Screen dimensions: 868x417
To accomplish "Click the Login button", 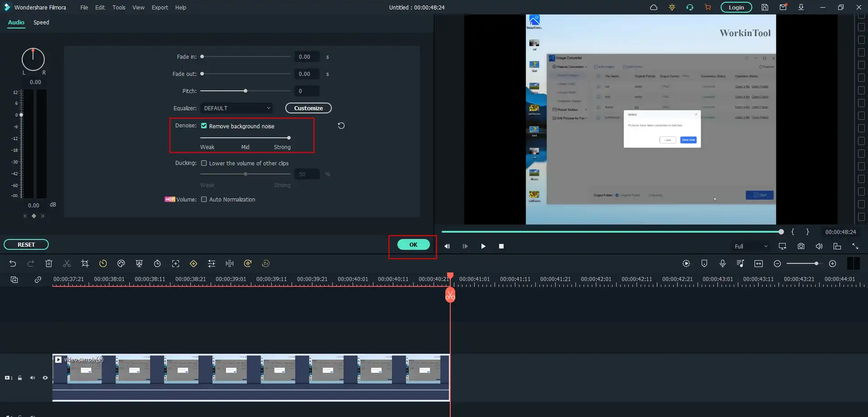I will point(736,7).
